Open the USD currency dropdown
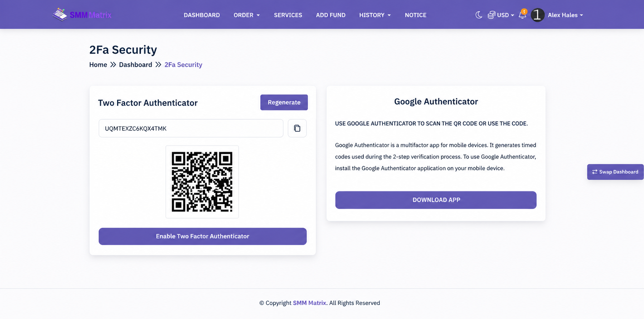 point(505,15)
